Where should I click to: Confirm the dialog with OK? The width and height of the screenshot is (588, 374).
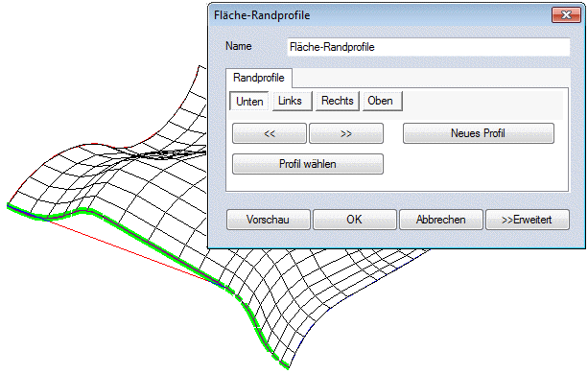(354, 220)
